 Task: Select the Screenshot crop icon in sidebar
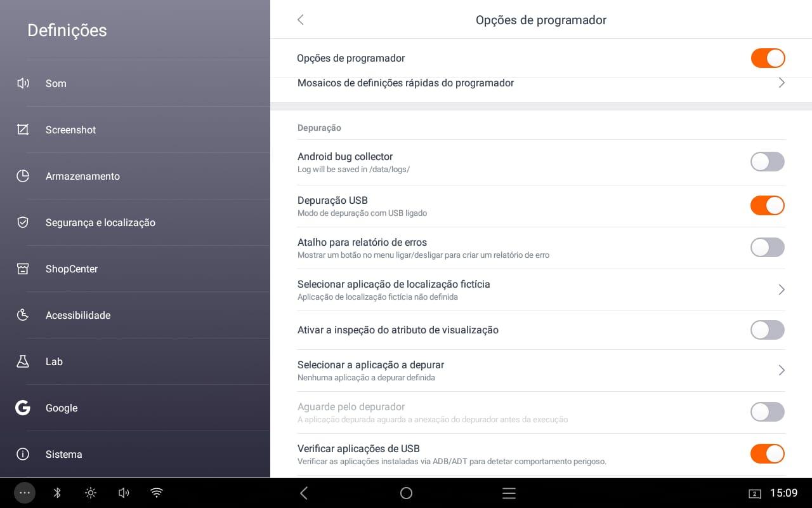coord(23,130)
